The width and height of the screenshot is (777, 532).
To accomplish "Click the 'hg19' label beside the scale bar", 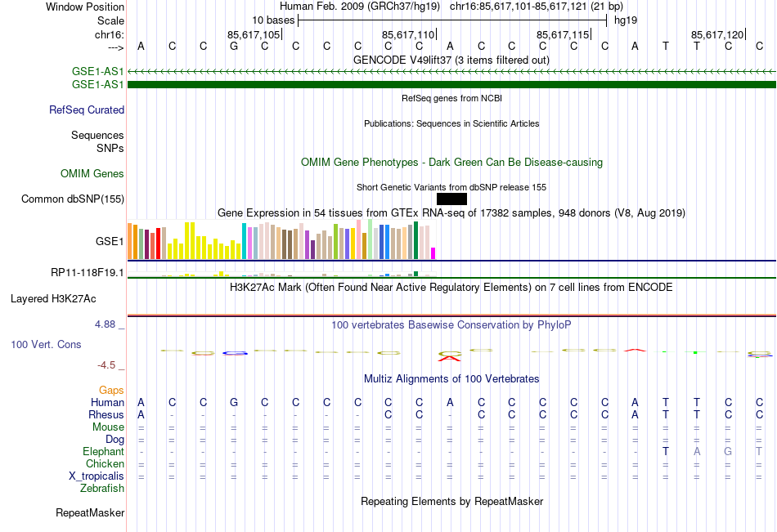I will tap(626, 20).
